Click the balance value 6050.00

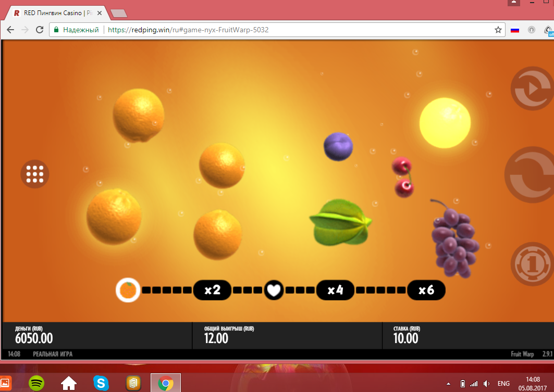34,338
